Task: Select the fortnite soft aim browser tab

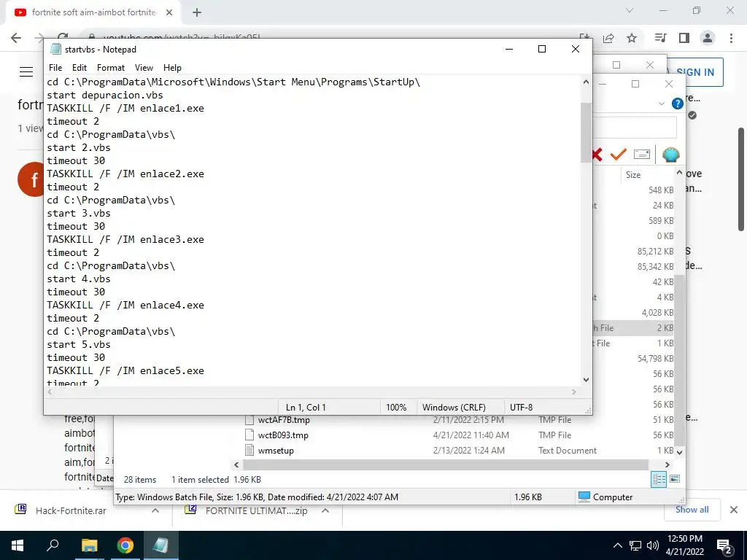Action: click(x=93, y=12)
